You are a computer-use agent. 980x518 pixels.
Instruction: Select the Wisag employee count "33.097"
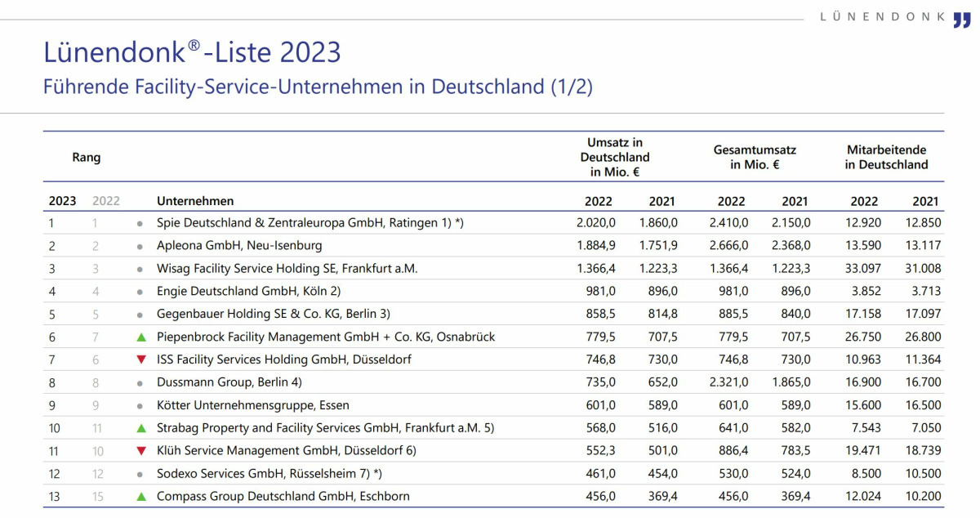click(862, 269)
